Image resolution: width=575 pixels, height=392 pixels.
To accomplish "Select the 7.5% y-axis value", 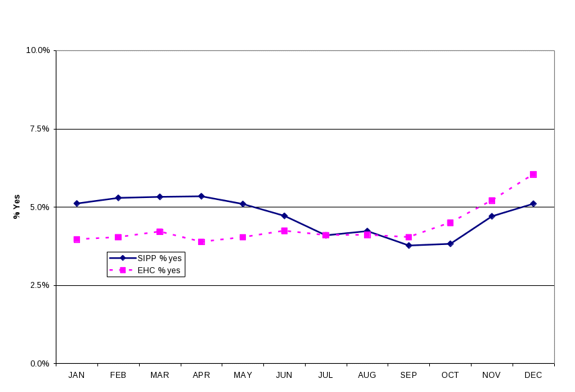I will click(40, 129).
